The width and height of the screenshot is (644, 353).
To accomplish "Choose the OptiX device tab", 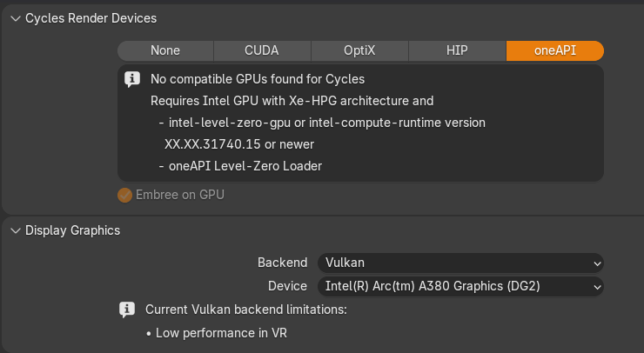I will 360,50.
